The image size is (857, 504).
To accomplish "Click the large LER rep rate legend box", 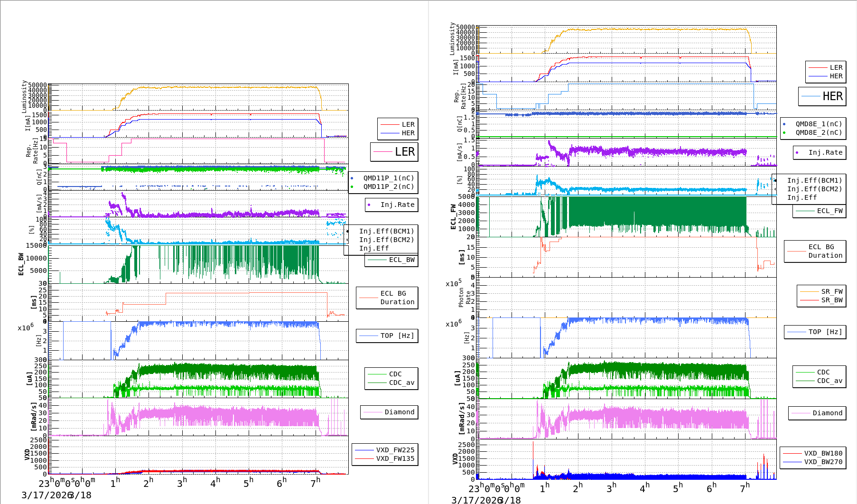I will (394, 152).
